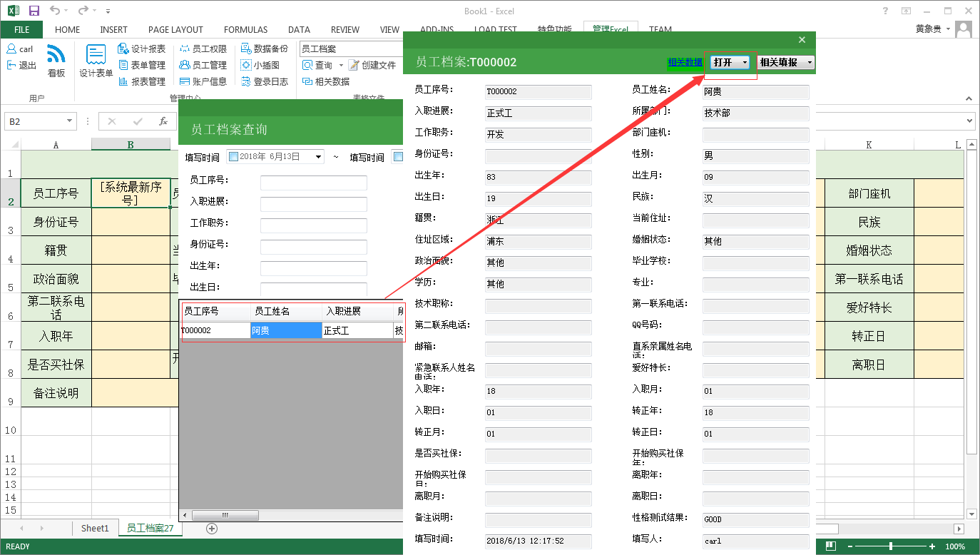Open the FILE tab
Screen dimensions: 980x555
pos(21,29)
